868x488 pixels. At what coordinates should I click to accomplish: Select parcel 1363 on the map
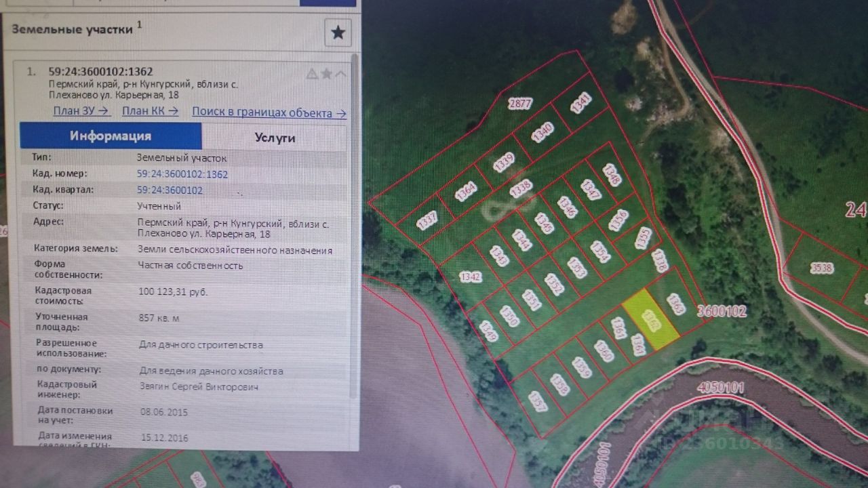click(x=675, y=304)
